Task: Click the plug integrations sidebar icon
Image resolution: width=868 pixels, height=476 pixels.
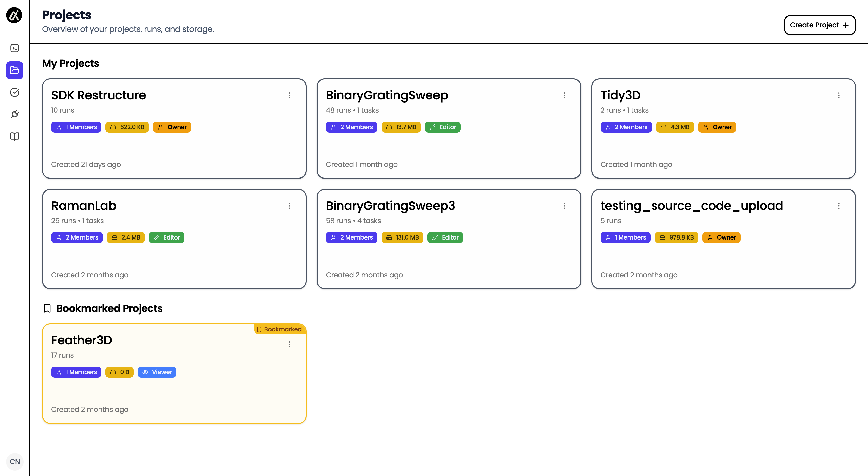Action: pyautogui.click(x=15, y=114)
